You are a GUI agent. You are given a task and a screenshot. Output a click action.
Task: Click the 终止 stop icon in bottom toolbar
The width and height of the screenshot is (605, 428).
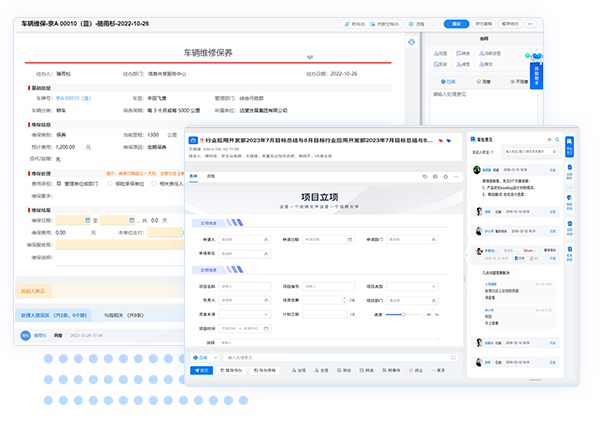pyautogui.click(x=416, y=370)
